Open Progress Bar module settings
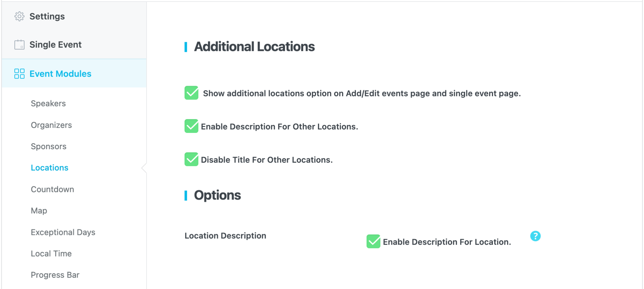 55,275
